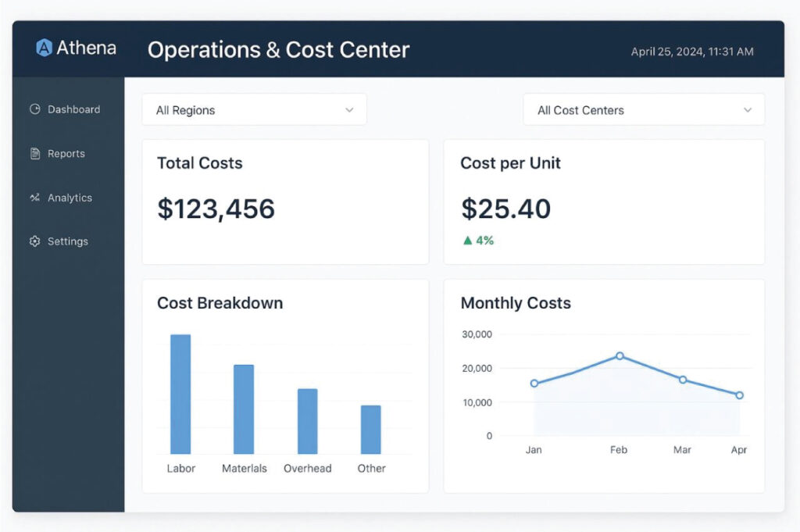Click the Dashboard pie chart icon
The width and height of the screenshot is (800, 532).
coord(34,109)
